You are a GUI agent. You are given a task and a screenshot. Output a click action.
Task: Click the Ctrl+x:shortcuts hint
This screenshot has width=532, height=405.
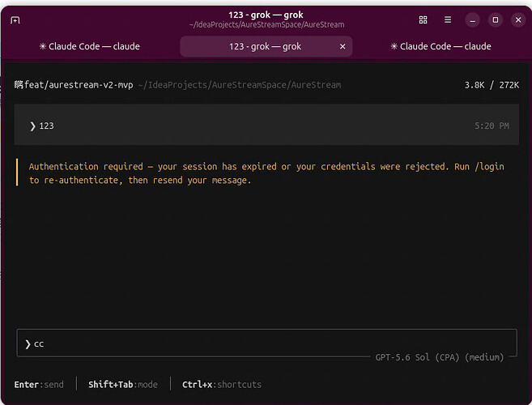[222, 384]
